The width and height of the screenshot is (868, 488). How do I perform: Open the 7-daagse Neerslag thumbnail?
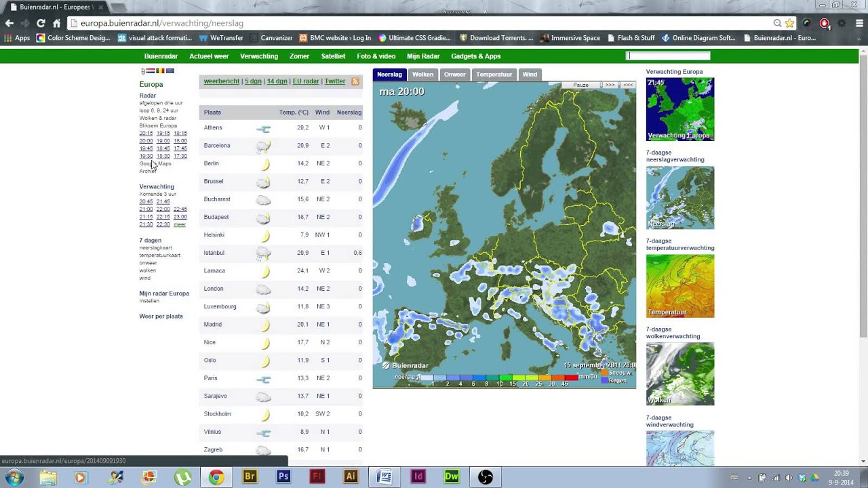point(680,197)
